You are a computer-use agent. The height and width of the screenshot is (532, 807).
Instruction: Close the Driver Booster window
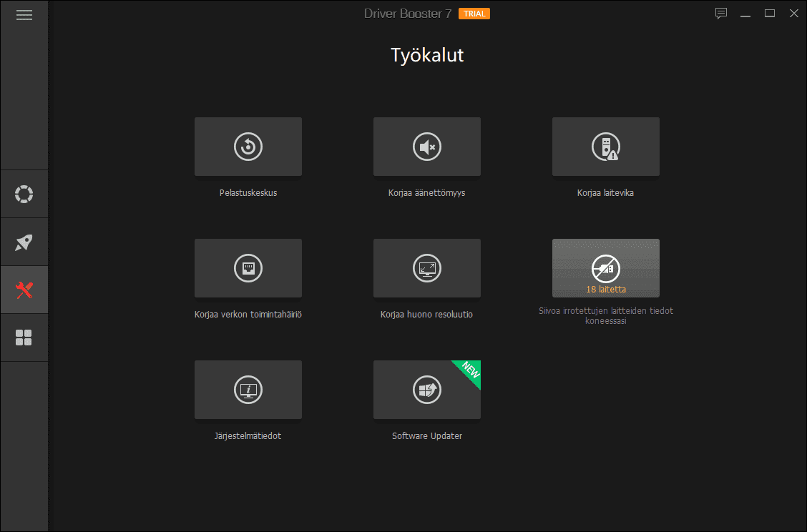coord(793,14)
